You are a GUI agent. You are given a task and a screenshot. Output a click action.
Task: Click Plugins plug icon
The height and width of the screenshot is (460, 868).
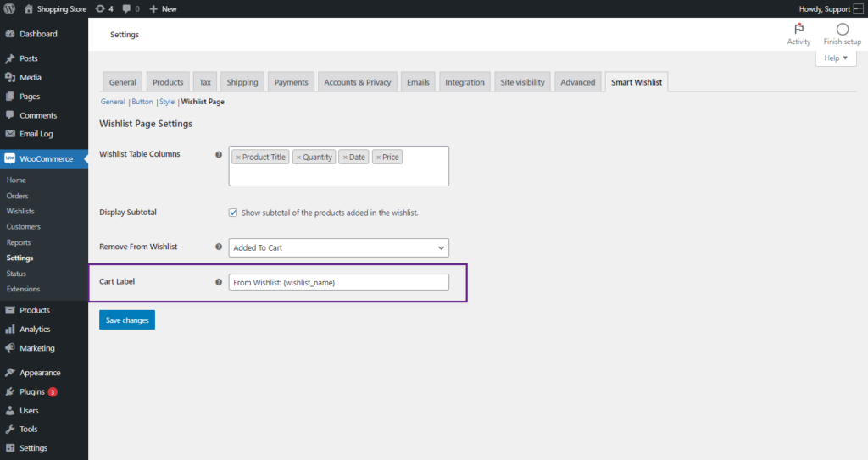click(10, 391)
